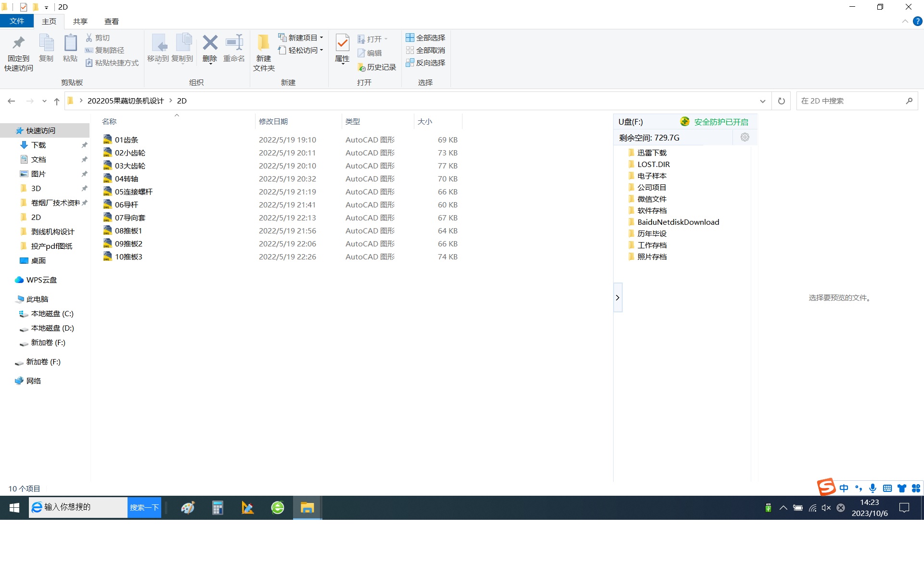Expand the preview pane collapse arrow
Screen dimensions: 924x566
pos(617,297)
